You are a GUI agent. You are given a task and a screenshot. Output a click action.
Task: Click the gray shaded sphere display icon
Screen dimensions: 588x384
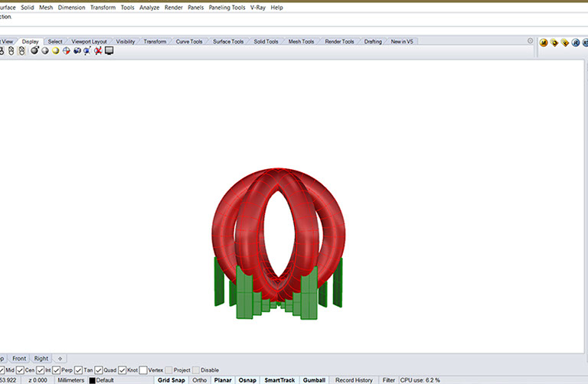pos(45,50)
